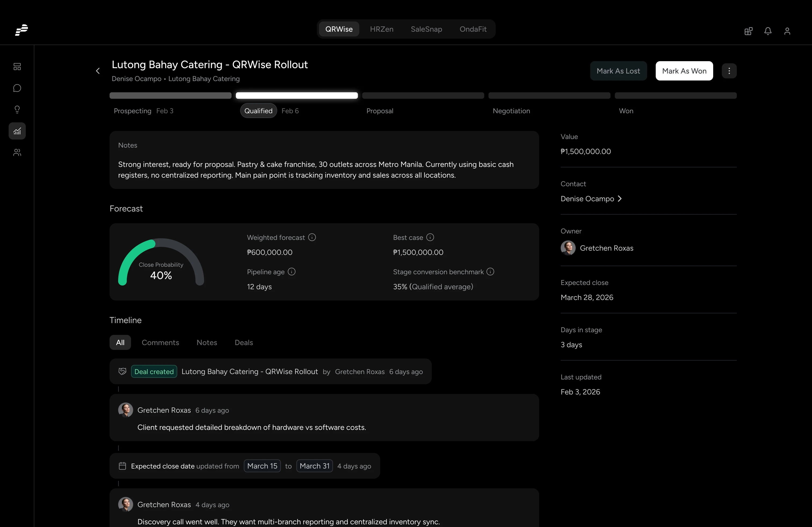Open the analytics chart icon in sidebar
The width and height of the screenshot is (812, 527).
click(x=17, y=131)
